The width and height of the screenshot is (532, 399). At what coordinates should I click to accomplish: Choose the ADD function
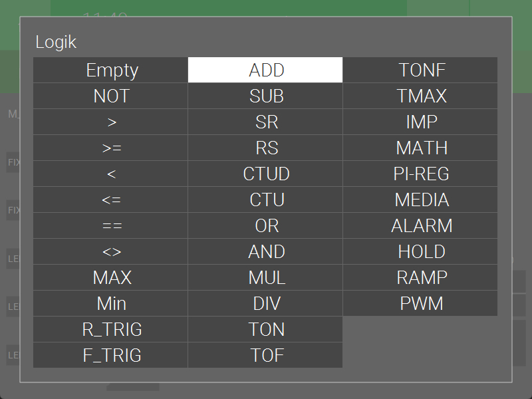click(265, 70)
